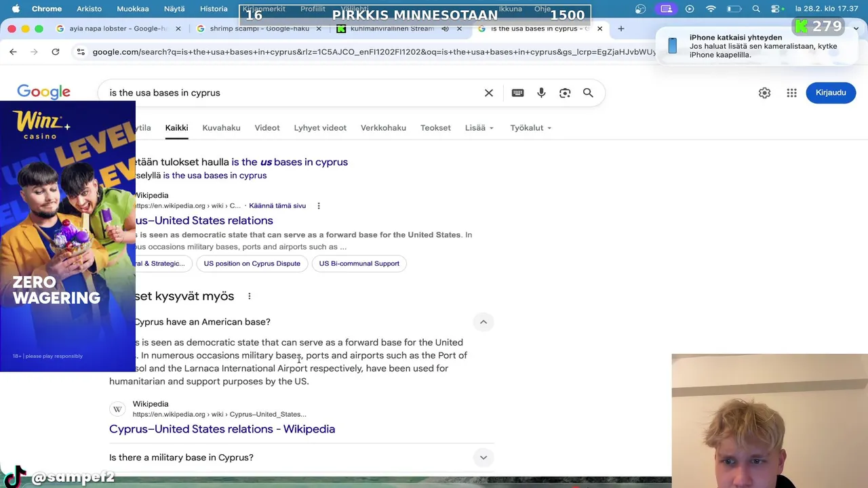Click the Chrome address bar URL

pos(373,52)
